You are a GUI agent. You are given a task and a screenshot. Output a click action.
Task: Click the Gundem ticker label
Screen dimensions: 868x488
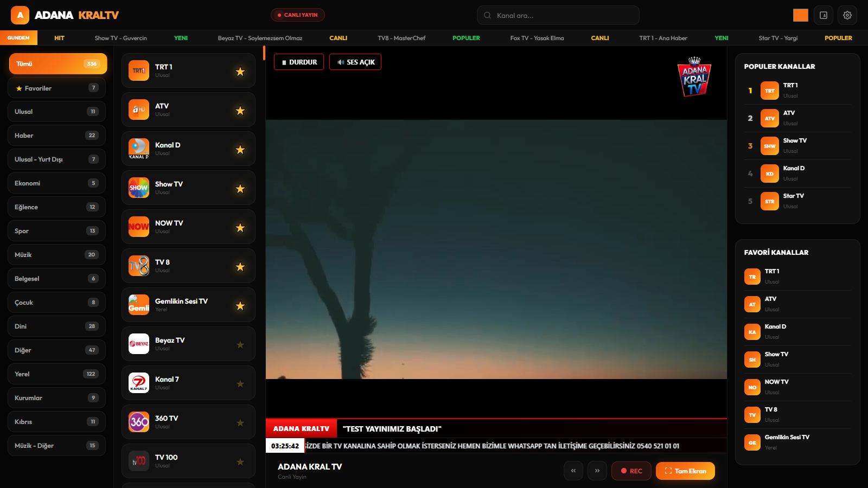pos(18,38)
